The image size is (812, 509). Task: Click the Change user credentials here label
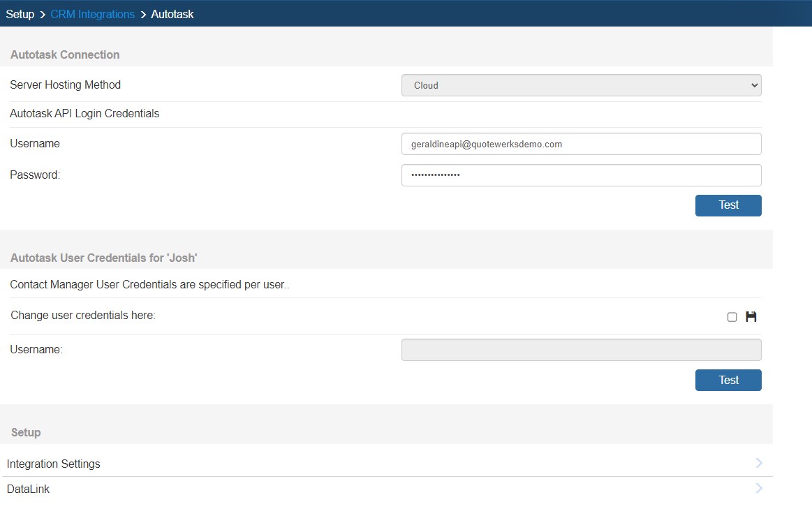coord(83,316)
